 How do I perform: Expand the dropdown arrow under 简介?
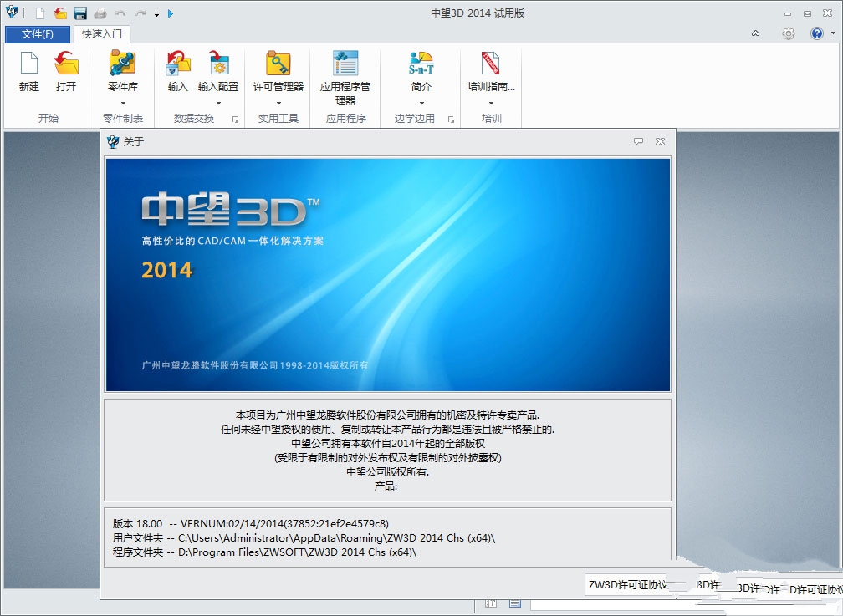[x=421, y=103]
